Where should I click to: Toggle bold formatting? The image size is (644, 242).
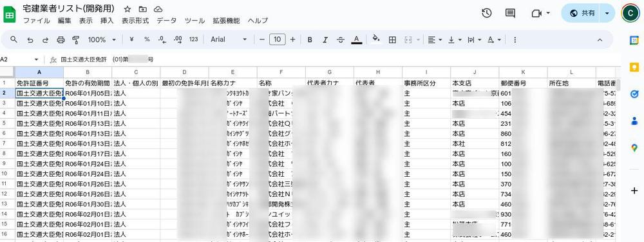[x=310, y=39]
